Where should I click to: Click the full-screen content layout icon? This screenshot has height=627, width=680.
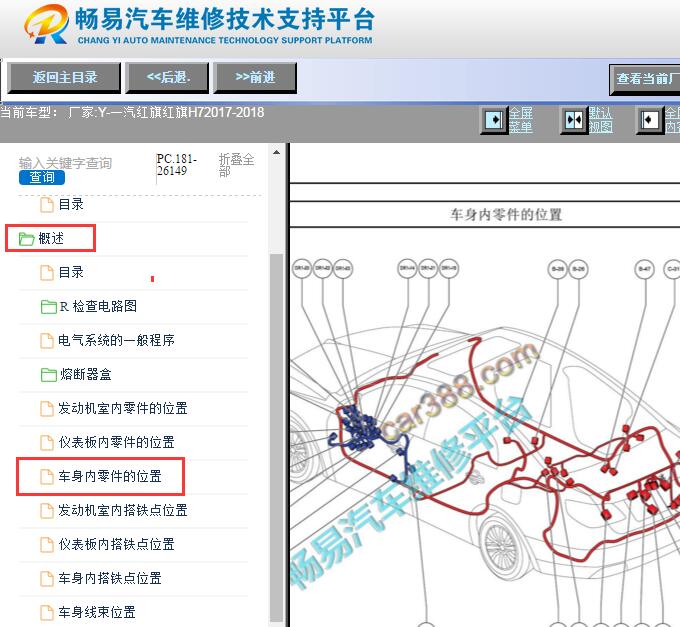pyautogui.click(x=650, y=120)
